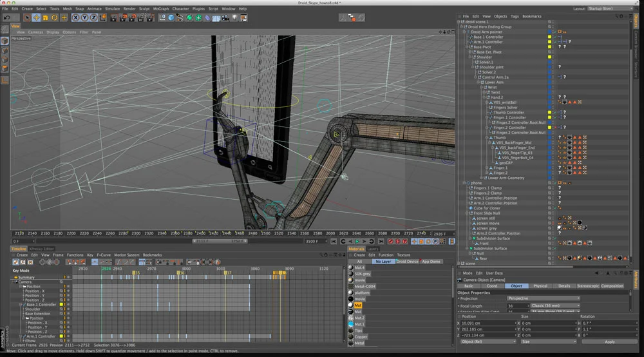Open the Size mode dropdown
This screenshot has width=644, height=357.
coord(548,342)
